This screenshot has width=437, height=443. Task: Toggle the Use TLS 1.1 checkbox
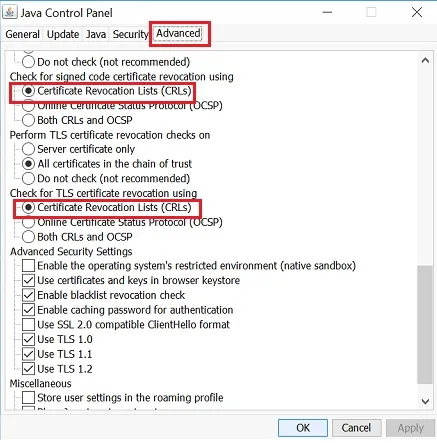pos(28,354)
